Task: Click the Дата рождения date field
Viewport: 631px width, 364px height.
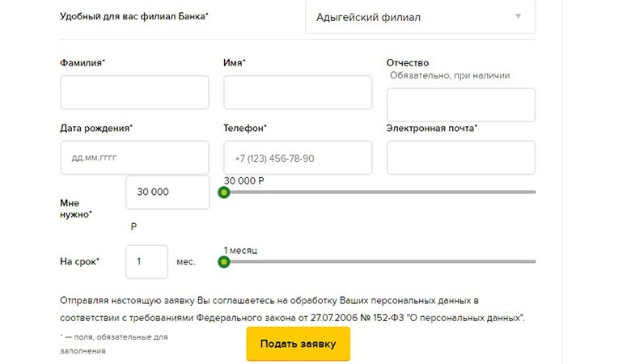Action: (x=134, y=158)
